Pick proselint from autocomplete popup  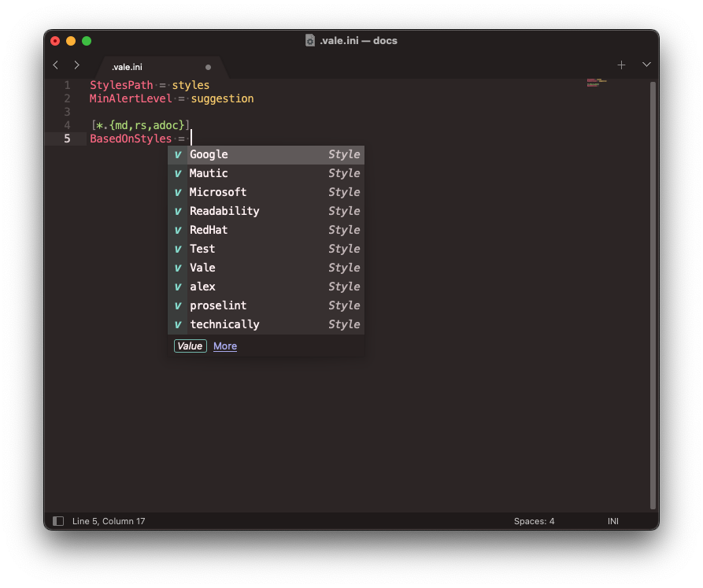click(218, 305)
